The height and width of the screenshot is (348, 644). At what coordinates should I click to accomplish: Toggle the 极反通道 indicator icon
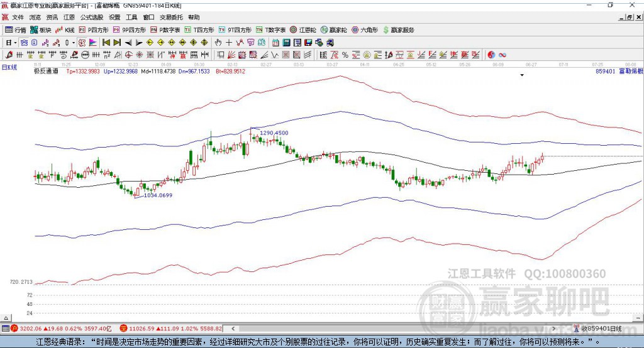pyautogui.click(x=82, y=43)
